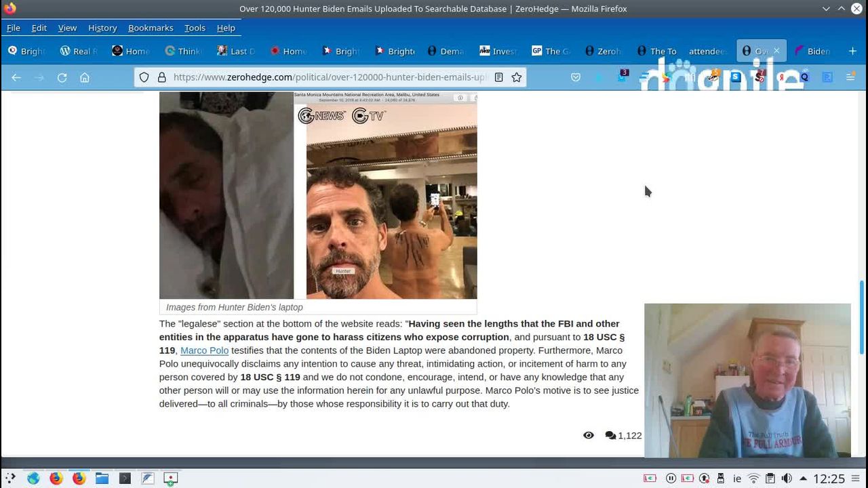
Task: Close the current active tab
Action: pos(776,51)
